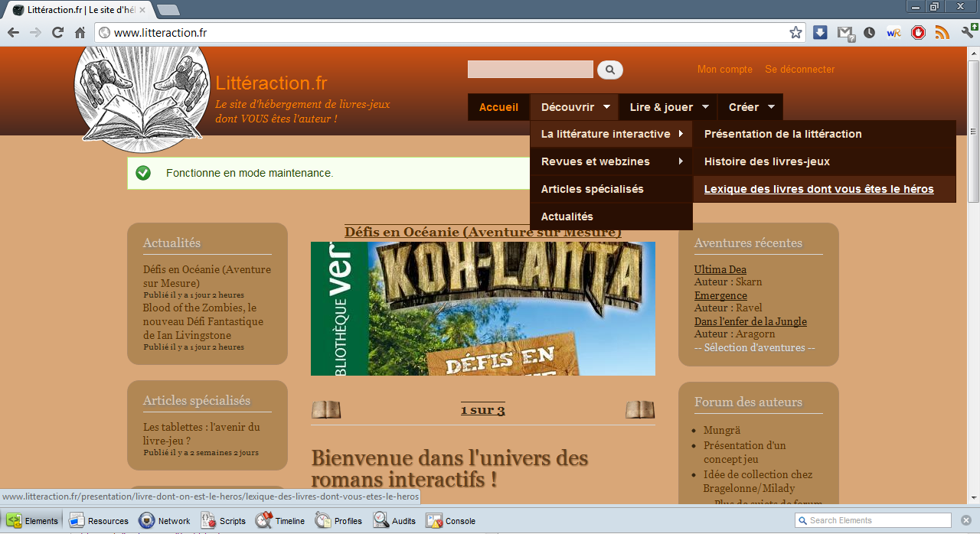Click the clock extension icon

(869, 33)
